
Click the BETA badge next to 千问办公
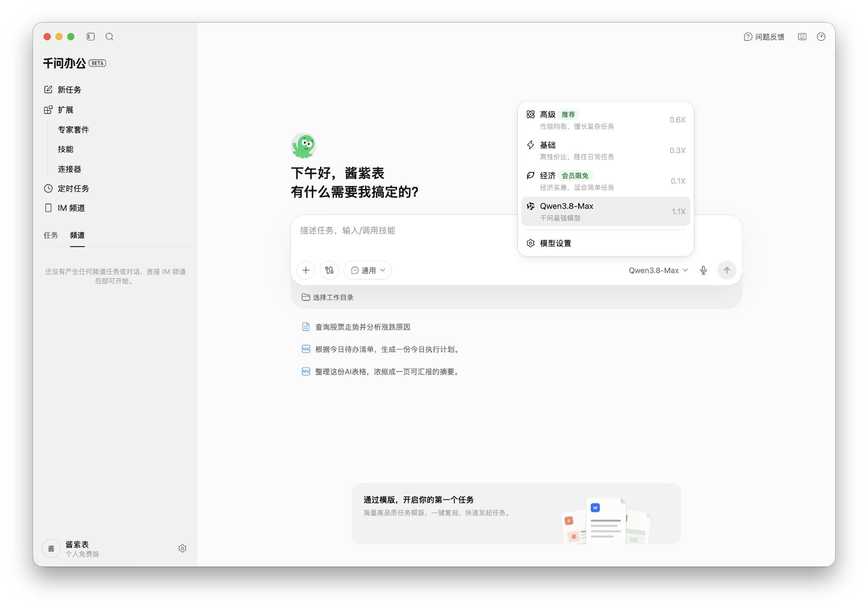click(x=97, y=63)
